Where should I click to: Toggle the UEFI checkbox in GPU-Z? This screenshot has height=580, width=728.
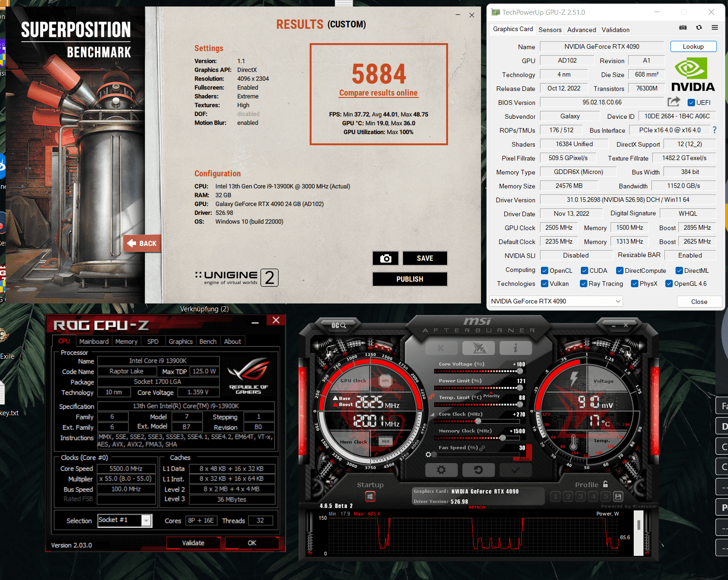tap(691, 103)
